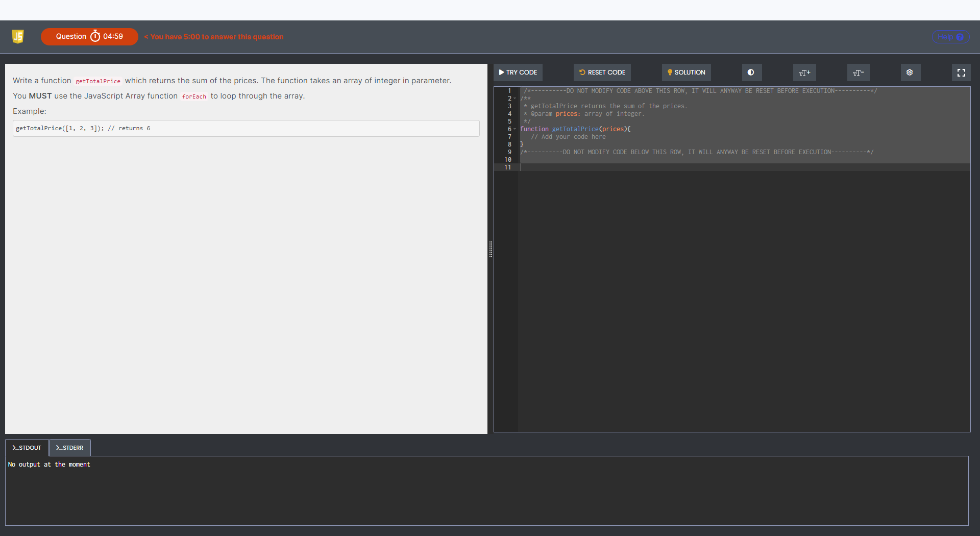Click the stopwatch icon in the Question timer
The width and height of the screenshot is (980, 536).
(95, 36)
